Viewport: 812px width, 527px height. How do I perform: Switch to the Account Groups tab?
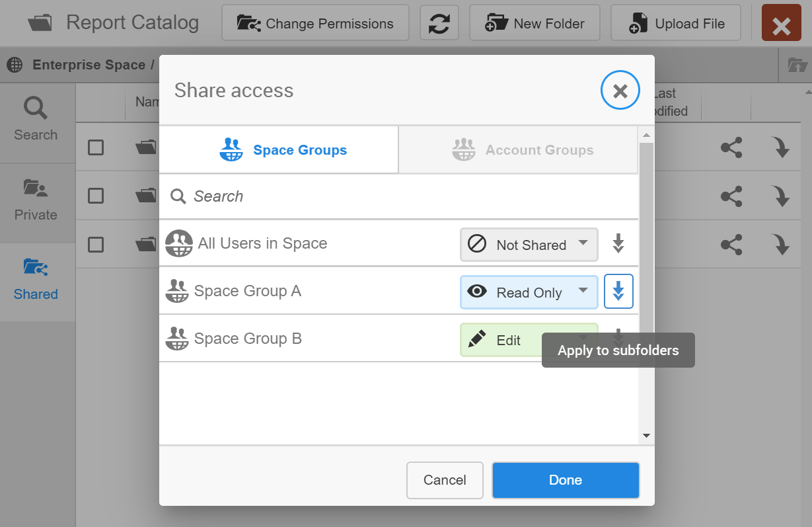[518, 150]
